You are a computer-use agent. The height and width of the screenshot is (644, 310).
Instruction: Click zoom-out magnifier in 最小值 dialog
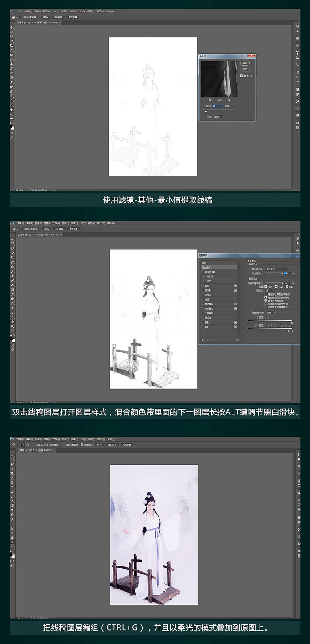210,100
